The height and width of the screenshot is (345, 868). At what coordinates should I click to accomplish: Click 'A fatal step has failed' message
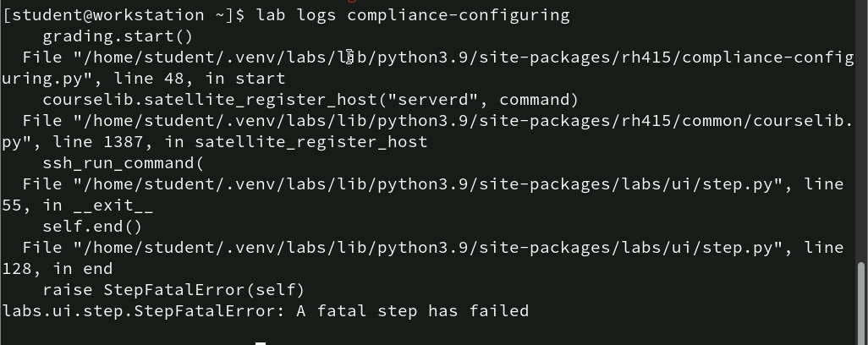412,311
